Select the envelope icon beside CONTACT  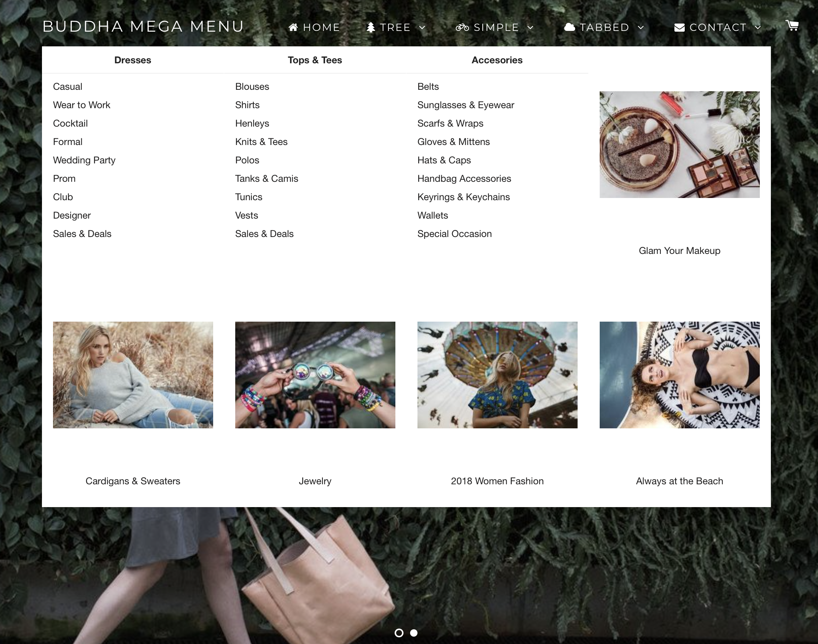click(x=680, y=27)
